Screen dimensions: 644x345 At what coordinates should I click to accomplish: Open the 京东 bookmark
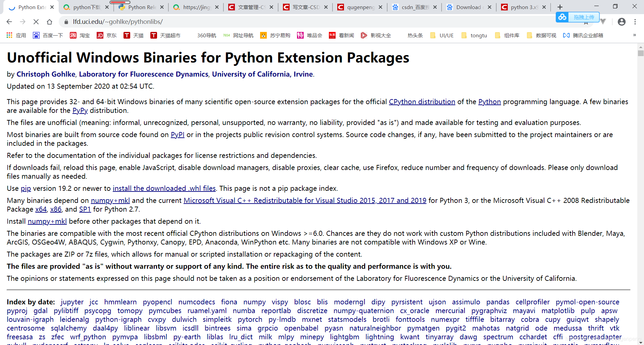pyautogui.click(x=107, y=35)
